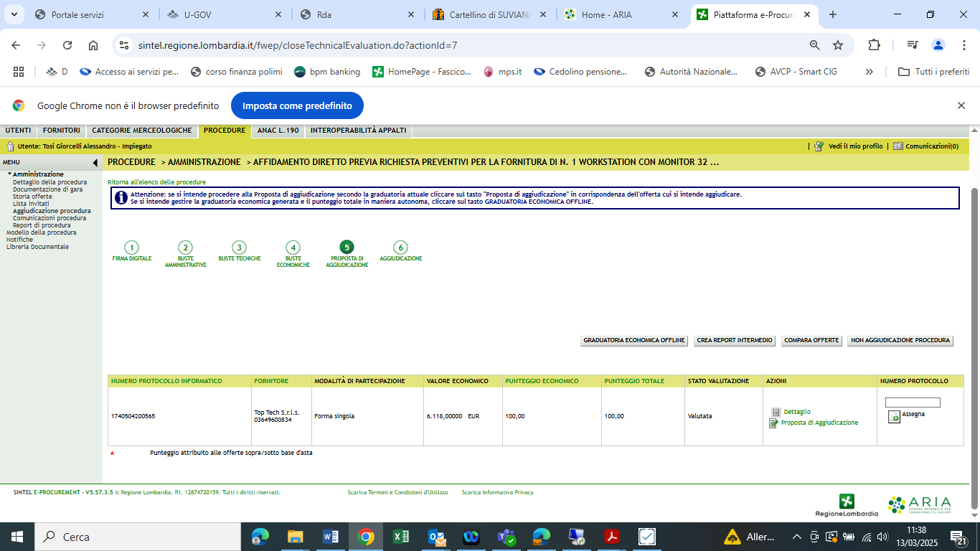Collapse the Amministrazione menu tree
The image size is (980, 551).
[x=10, y=174]
